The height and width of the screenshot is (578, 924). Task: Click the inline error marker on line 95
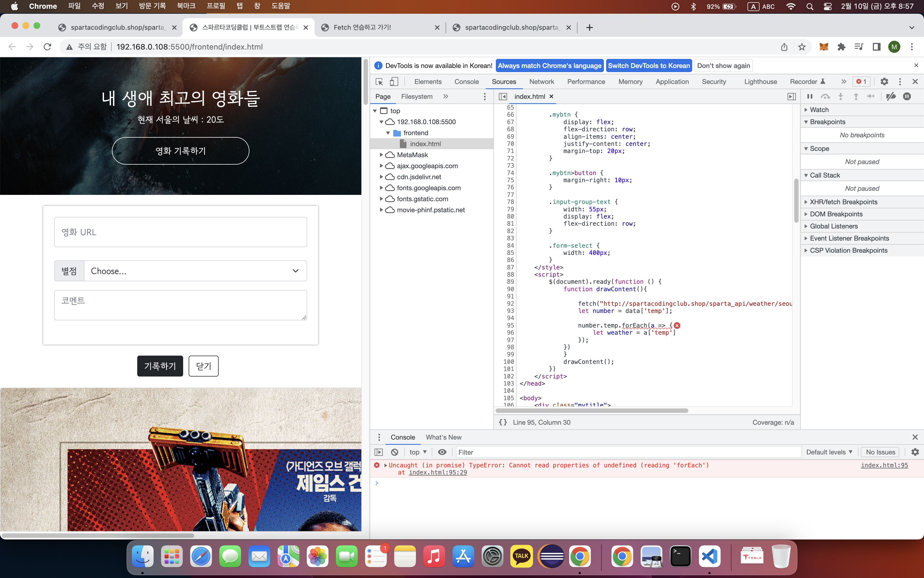click(677, 325)
